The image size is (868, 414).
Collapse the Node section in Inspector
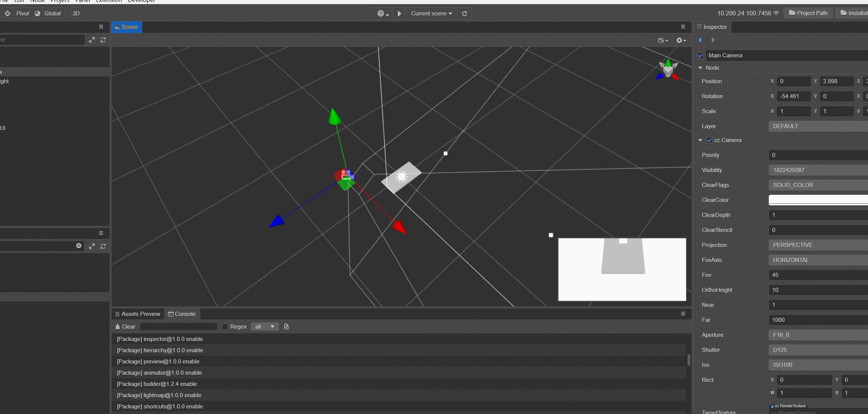click(x=700, y=68)
